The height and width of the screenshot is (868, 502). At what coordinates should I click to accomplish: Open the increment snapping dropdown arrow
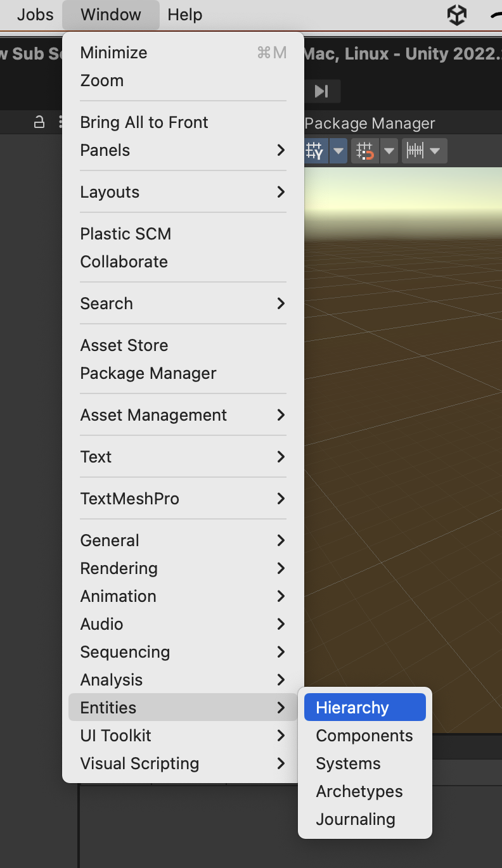435,151
